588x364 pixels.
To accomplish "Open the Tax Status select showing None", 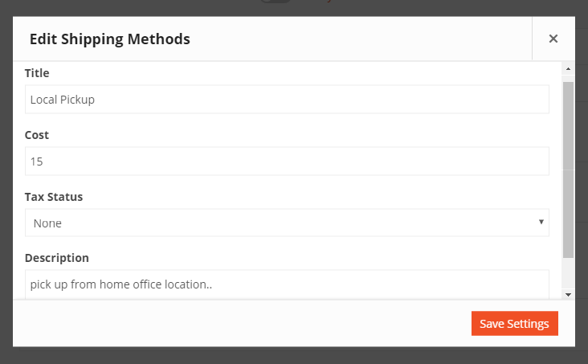I will point(287,223).
